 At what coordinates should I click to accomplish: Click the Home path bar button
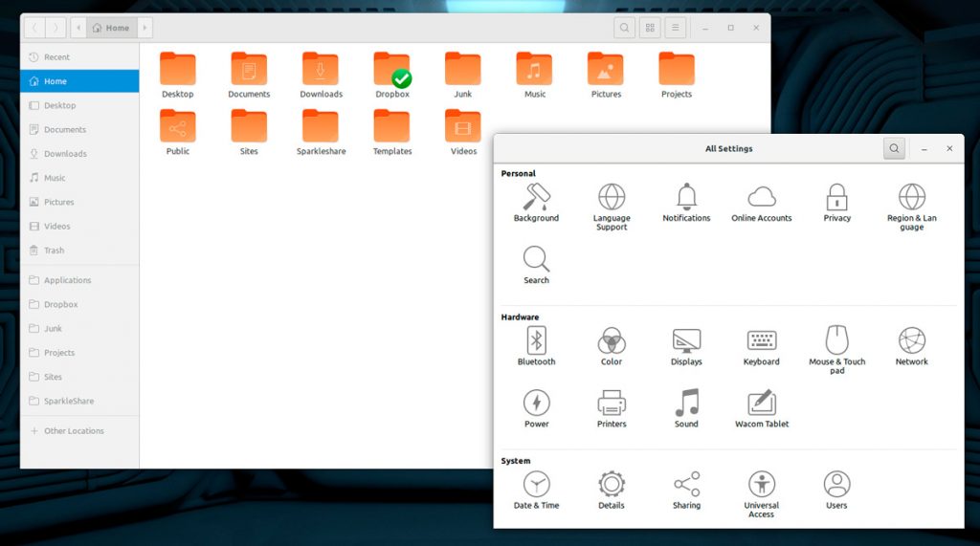click(x=111, y=28)
